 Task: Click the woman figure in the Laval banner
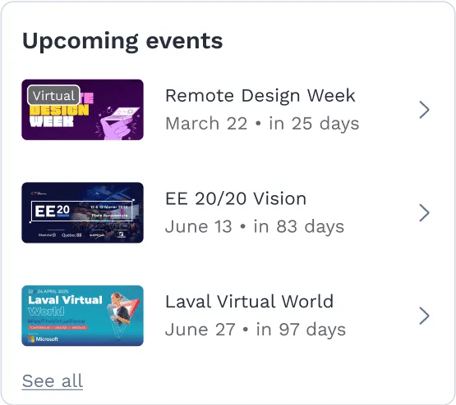coord(119,310)
